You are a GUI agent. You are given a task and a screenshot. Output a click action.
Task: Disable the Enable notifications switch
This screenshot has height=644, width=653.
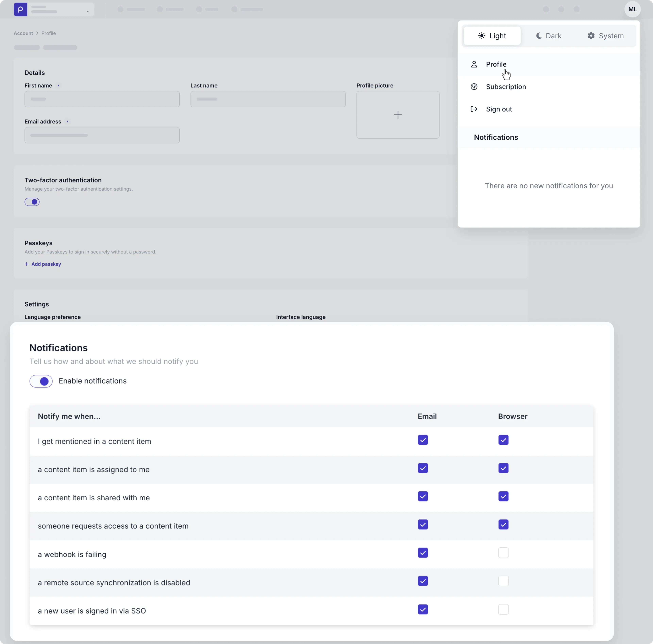click(x=41, y=381)
